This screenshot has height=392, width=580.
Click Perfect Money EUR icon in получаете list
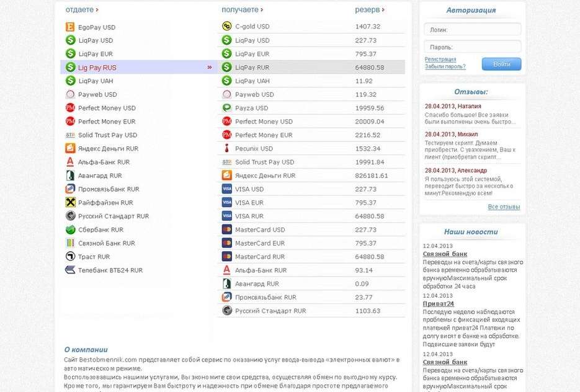tap(227, 135)
